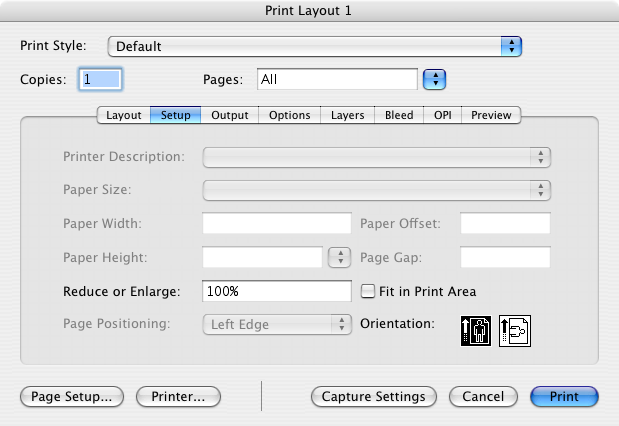Click the Reduce or Enlarge field
The width and height of the screenshot is (619, 426).
[x=276, y=292]
